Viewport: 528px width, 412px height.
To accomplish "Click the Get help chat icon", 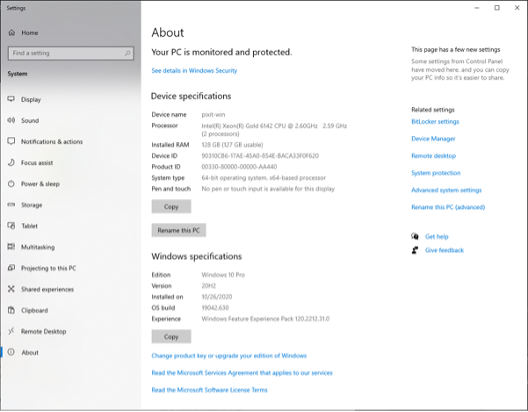I will tap(415, 236).
